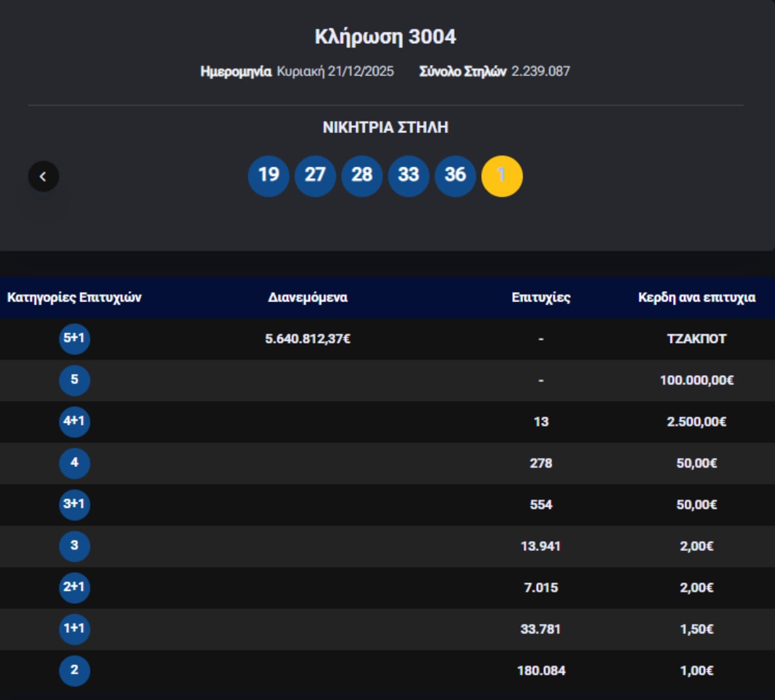The height and width of the screenshot is (700, 775).
Task: Click winning number ball 27
Action: (x=315, y=176)
